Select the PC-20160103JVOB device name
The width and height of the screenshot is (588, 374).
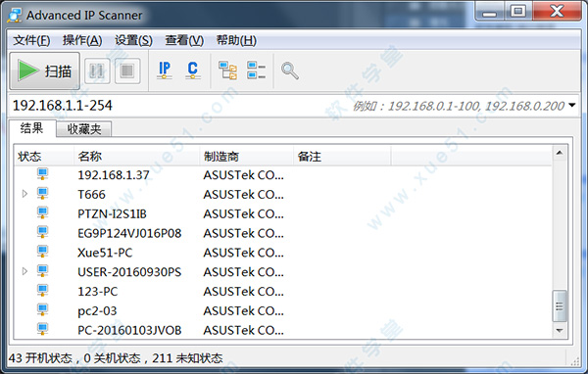[x=129, y=330]
